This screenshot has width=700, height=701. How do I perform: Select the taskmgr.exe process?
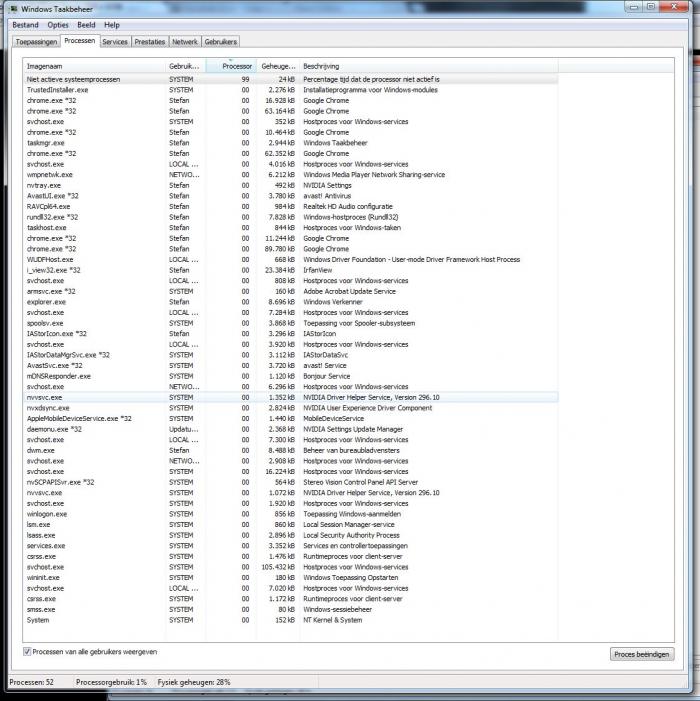[291, 143]
